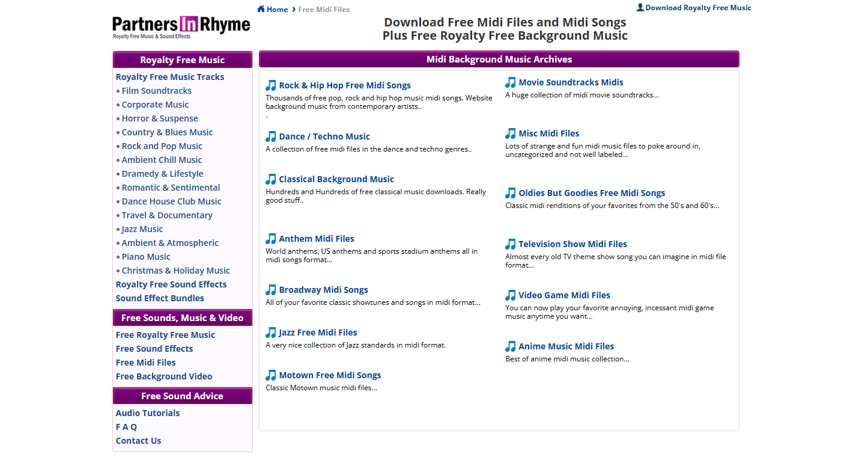Open the Television Show Midi Files page
Screen dimensions: 868x463
pos(571,244)
